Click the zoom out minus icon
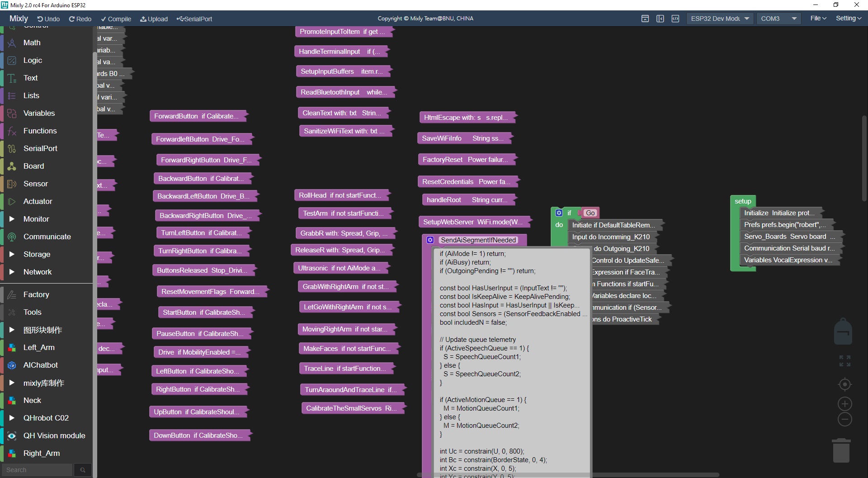 point(844,419)
